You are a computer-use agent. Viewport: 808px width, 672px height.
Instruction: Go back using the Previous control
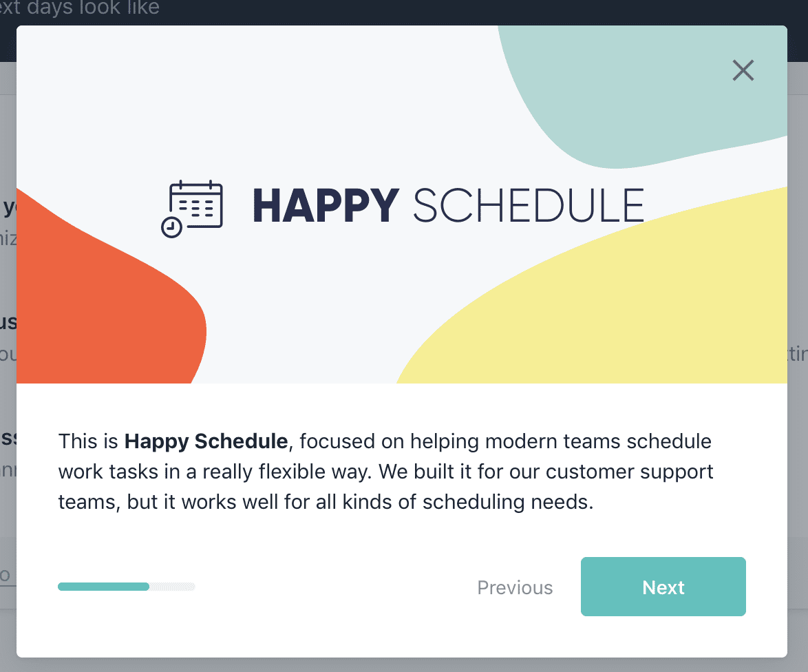[x=515, y=587]
